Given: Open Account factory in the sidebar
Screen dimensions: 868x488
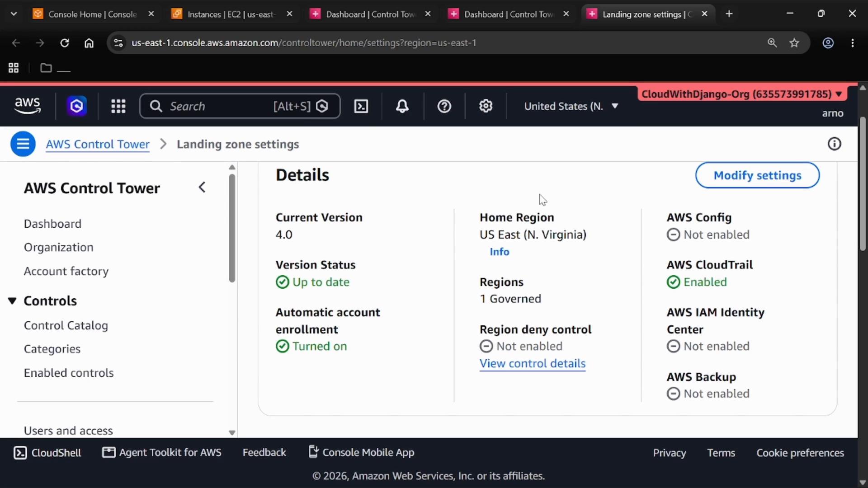Looking at the screenshot, I should [66, 271].
